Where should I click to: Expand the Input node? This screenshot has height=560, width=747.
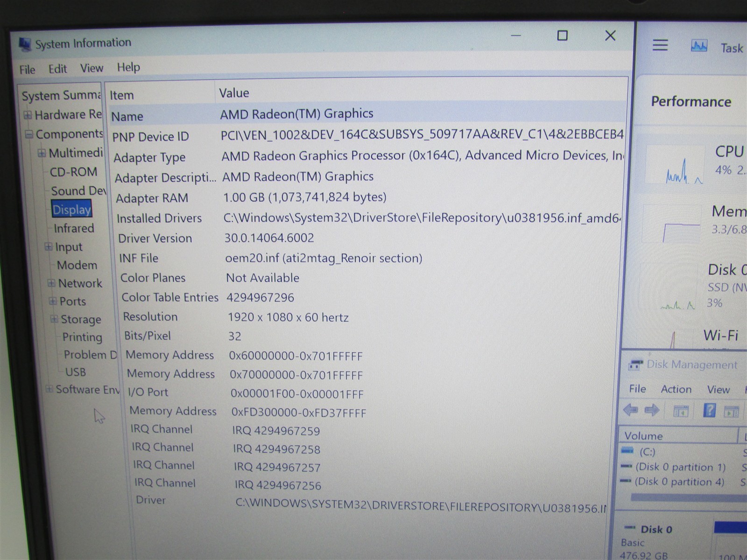[x=48, y=247]
